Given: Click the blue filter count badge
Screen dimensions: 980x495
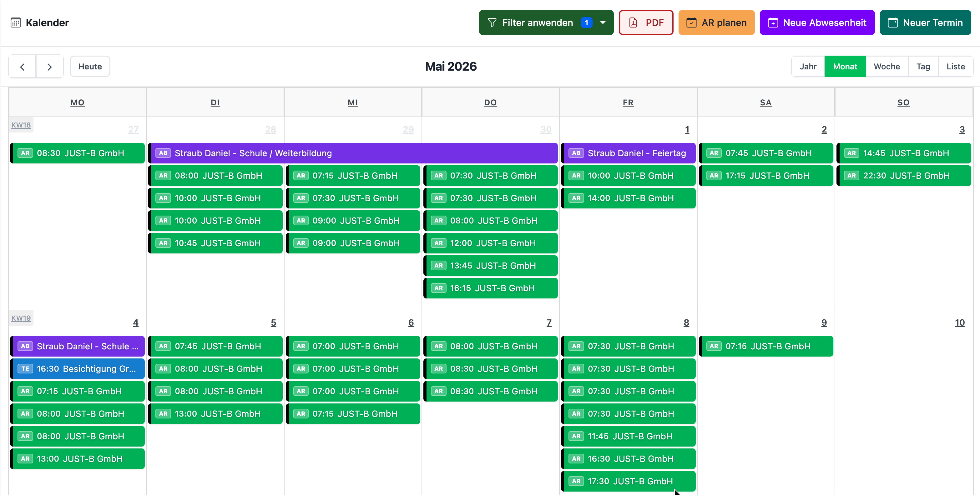Looking at the screenshot, I should (x=586, y=23).
